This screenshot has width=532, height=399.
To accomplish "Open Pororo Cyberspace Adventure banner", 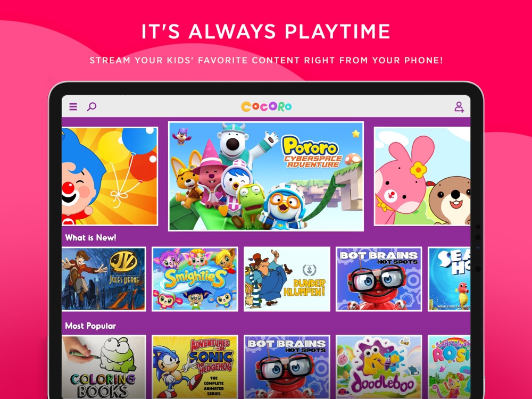I will (x=266, y=177).
